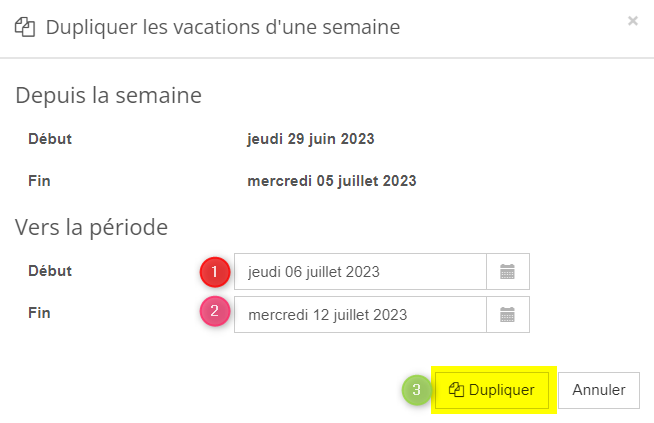Close the dialog with the X icon

pyautogui.click(x=633, y=20)
